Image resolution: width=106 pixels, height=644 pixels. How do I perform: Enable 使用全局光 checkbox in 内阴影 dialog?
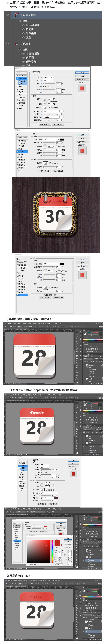(x=57, y=146)
